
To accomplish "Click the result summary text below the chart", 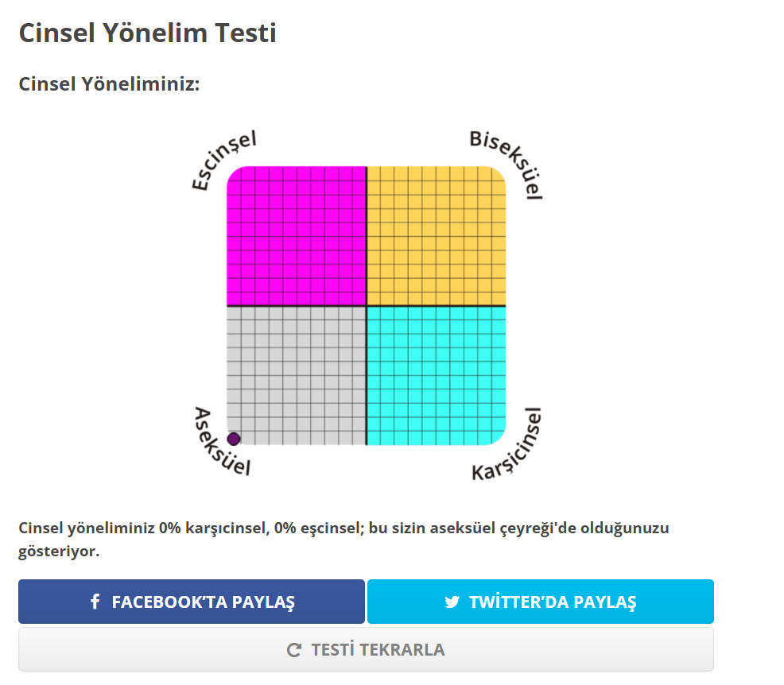I will 343,528.
